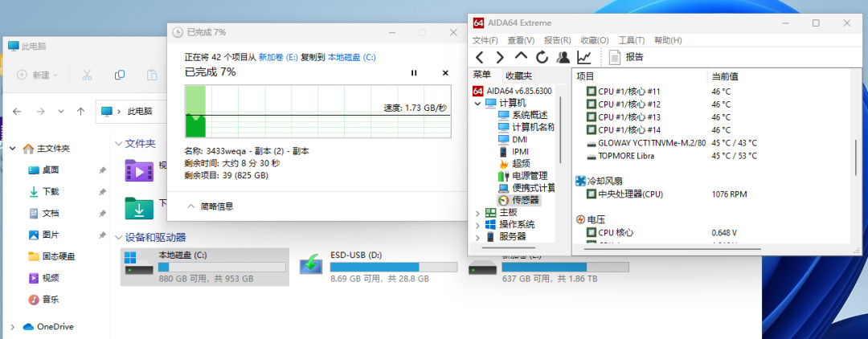The image size is (868, 339).
Task: Click the copy speed graph
Action: pos(317,111)
